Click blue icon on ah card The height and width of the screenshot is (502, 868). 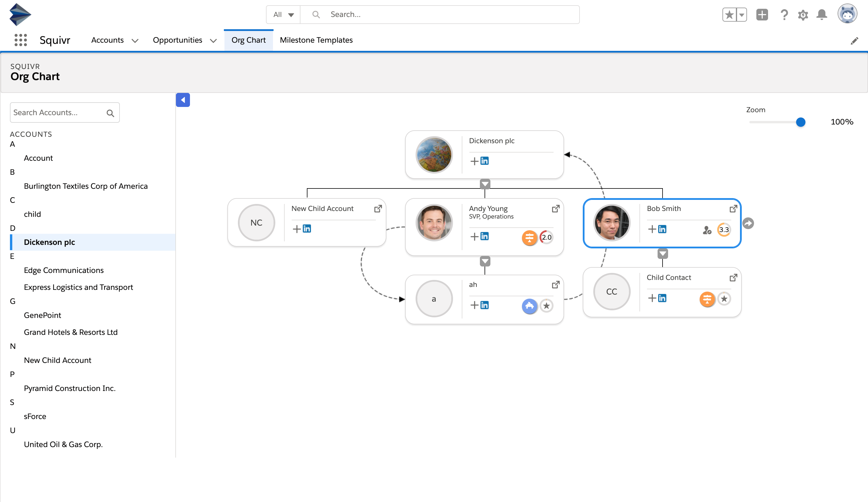tap(529, 306)
